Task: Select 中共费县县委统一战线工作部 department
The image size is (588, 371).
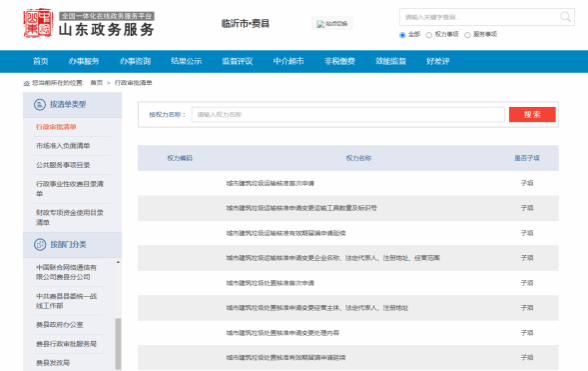Action: [x=66, y=301]
